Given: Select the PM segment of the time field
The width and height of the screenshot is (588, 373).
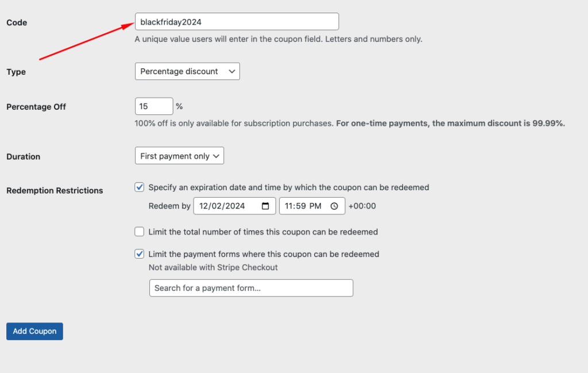Looking at the screenshot, I should click(x=316, y=206).
